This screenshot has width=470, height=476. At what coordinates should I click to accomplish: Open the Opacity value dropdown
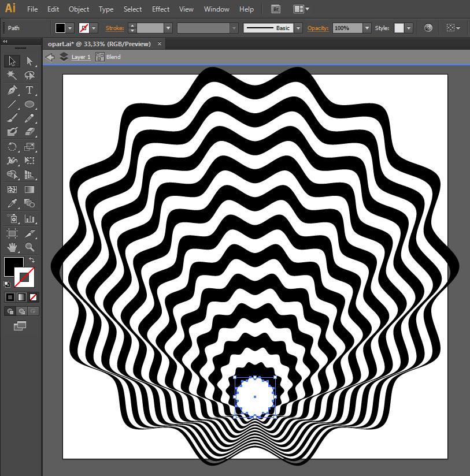[x=367, y=28]
